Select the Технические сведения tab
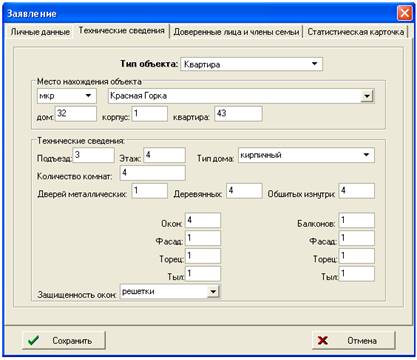 click(x=122, y=31)
